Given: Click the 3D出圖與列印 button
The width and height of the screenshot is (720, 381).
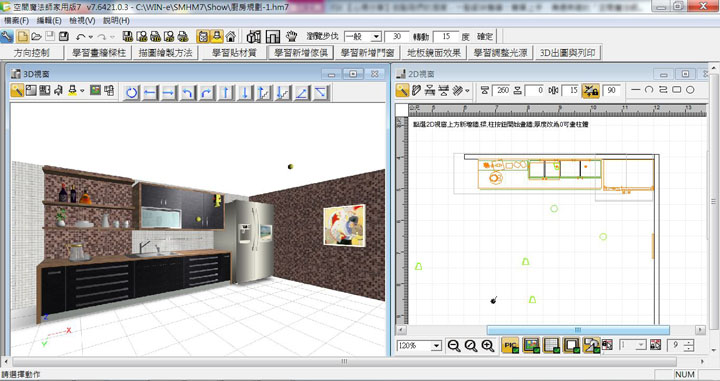Looking at the screenshot, I should [x=568, y=53].
